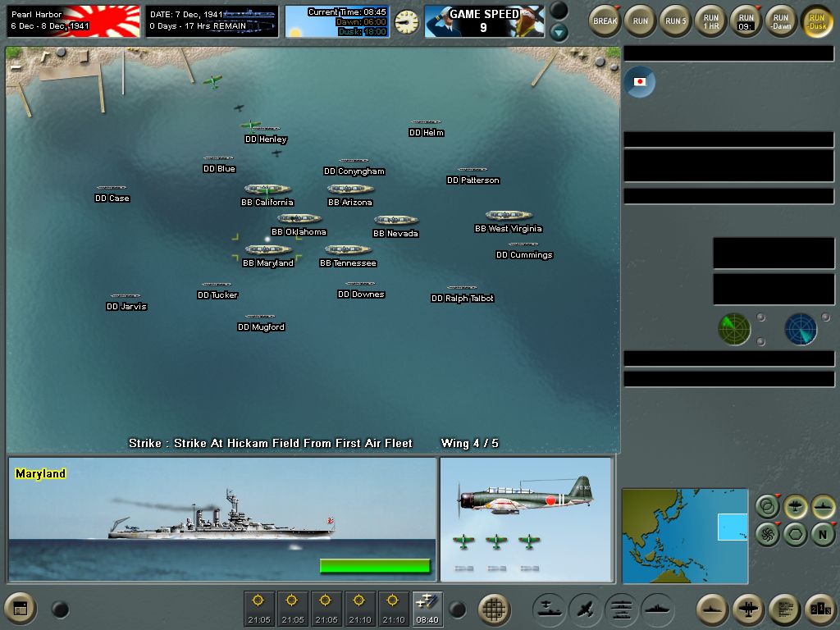Click the ranking podium icon at bottom right
The image size is (840, 630).
tap(819, 610)
